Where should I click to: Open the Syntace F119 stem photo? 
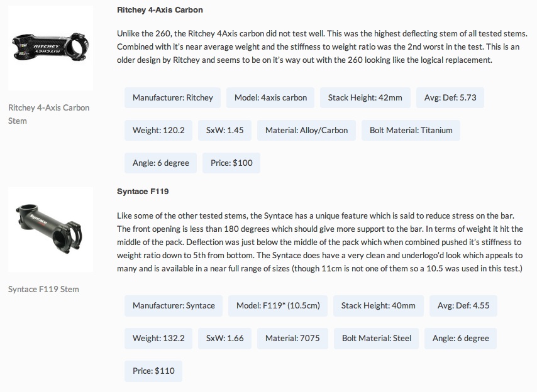[50, 229]
